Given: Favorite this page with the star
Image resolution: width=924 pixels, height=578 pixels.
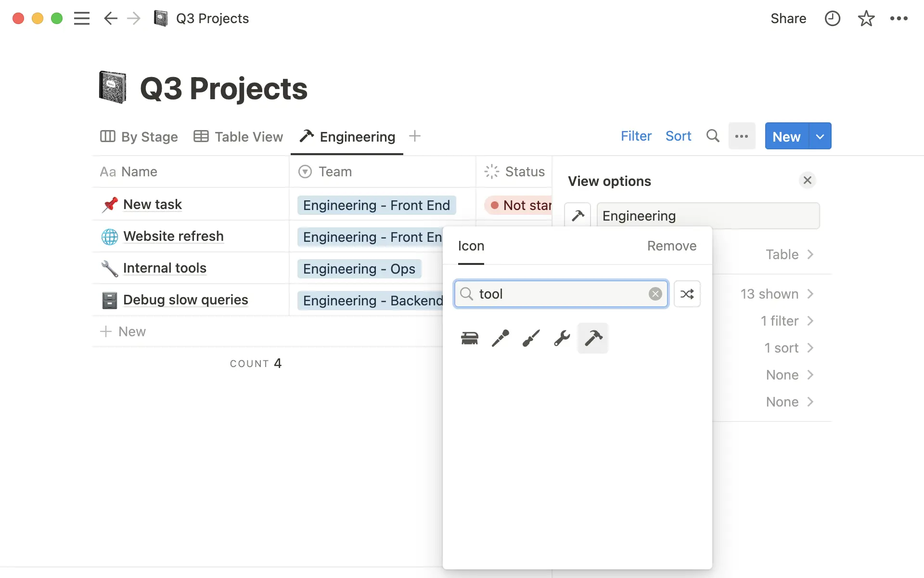Looking at the screenshot, I should 866,18.
